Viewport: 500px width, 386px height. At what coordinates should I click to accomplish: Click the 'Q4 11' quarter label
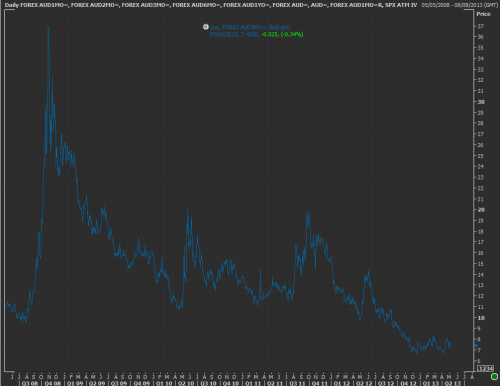click(320, 383)
